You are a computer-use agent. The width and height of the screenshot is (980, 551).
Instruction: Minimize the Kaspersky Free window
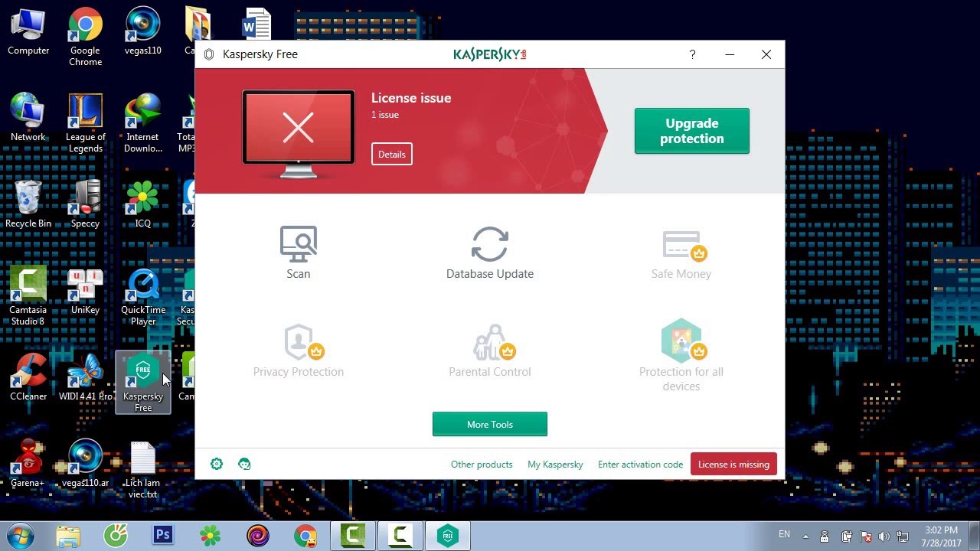tap(730, 54)
